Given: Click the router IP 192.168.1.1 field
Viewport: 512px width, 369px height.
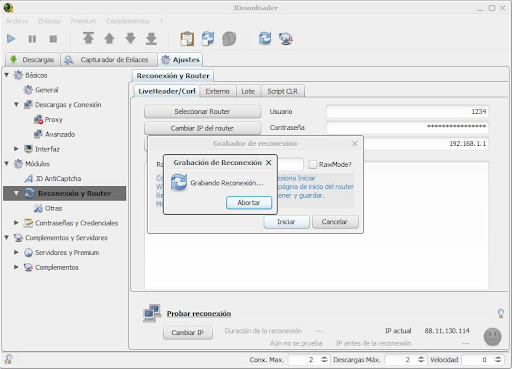Looking at the screenshot, I should coord(426,144).
